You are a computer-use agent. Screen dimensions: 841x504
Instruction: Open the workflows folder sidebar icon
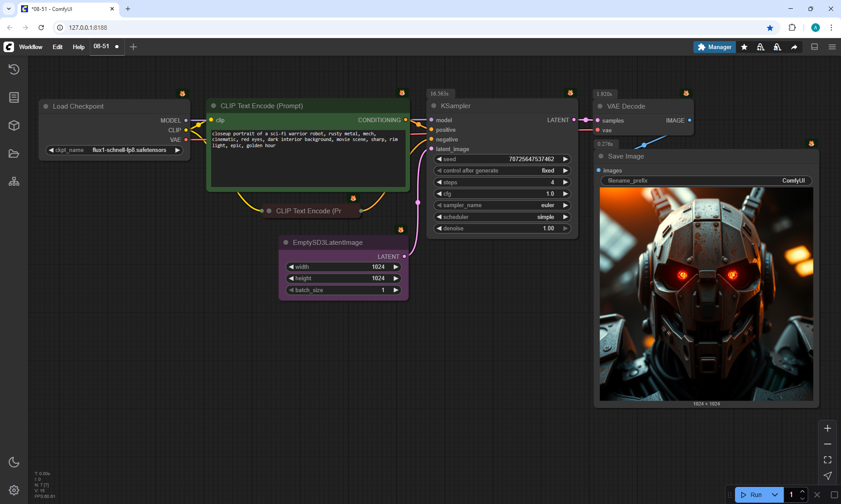14,154
